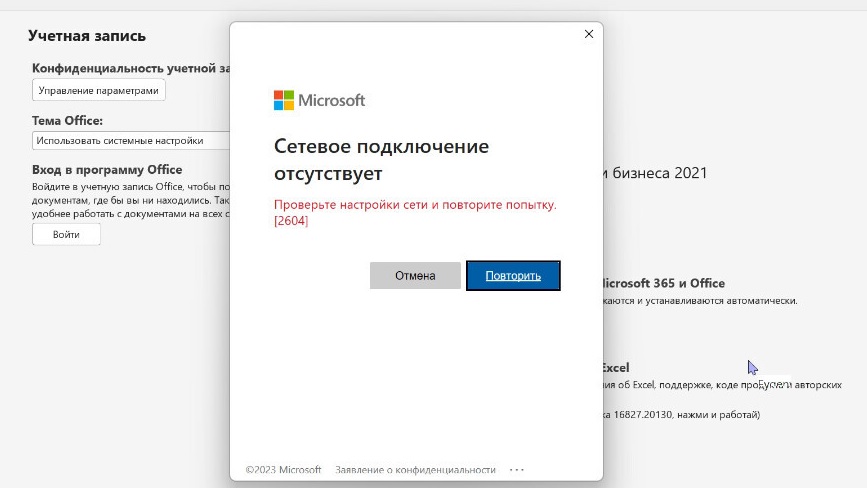This screenshot has height=488, width=867.
Task: Click the ©2023 Microsoft footer text
Action: tap(283, 470)
